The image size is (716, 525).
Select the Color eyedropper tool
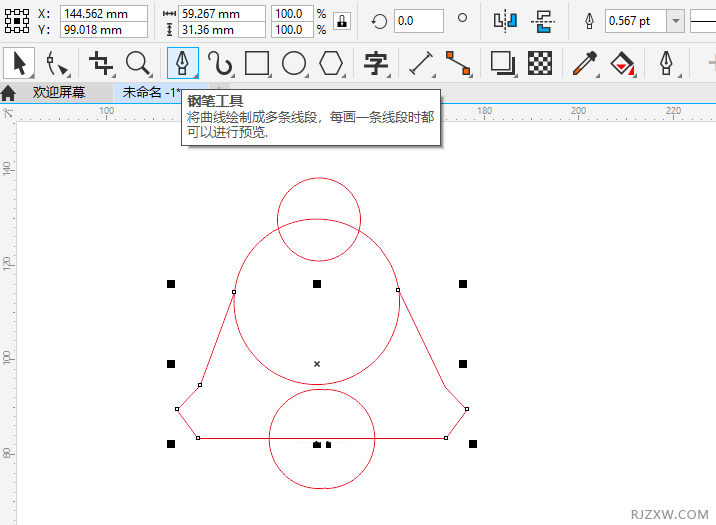[585, 63]
